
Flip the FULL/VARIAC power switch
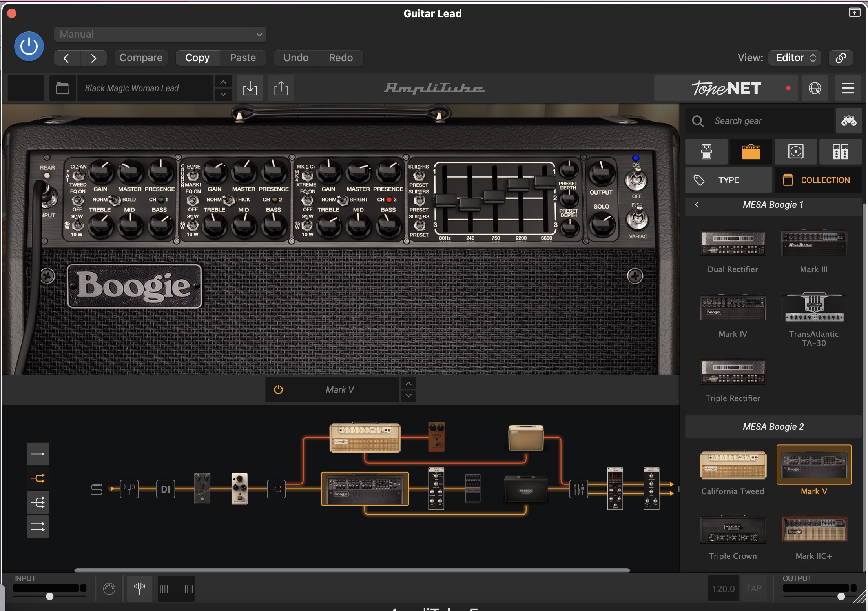coord(637,218)
